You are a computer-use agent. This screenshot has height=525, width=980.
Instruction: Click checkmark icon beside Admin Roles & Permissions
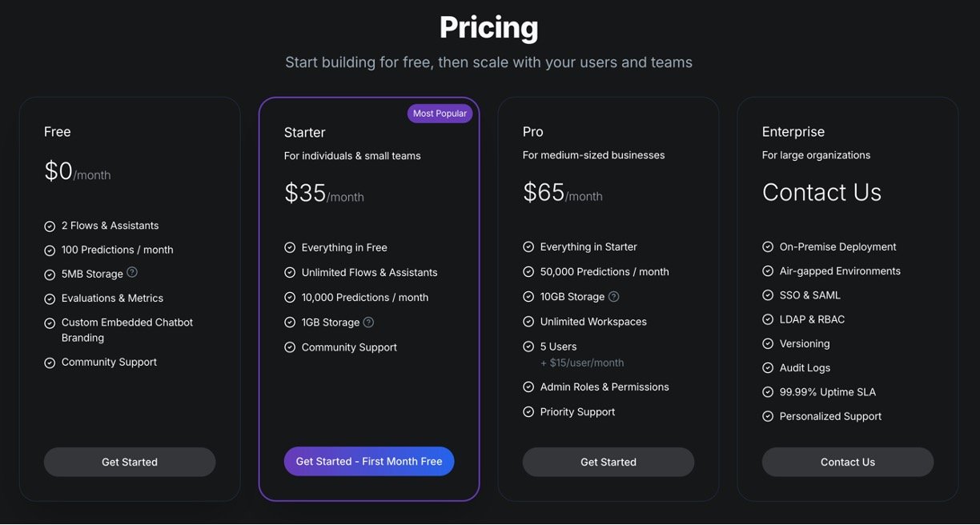coord(528,387)
